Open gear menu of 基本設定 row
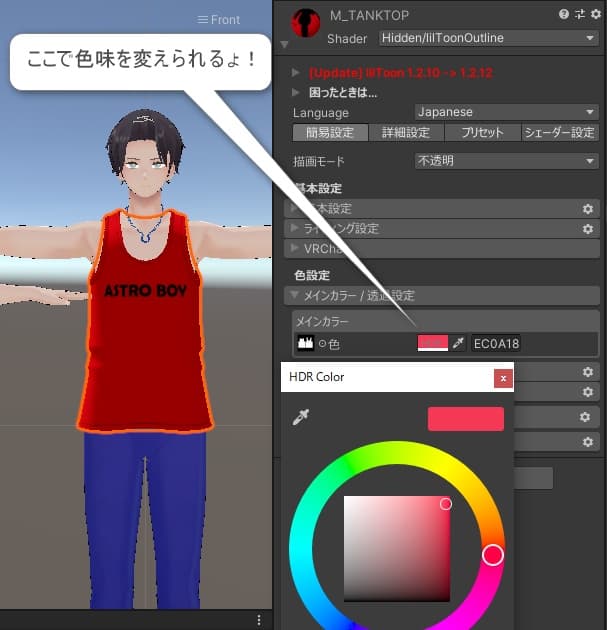607x630 pixels. click(x=588, y=209)
